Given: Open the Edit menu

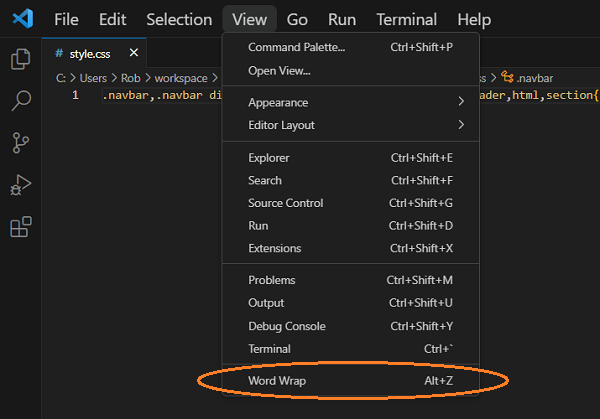Looking at the screenshot, I should (x=112, y=19).
